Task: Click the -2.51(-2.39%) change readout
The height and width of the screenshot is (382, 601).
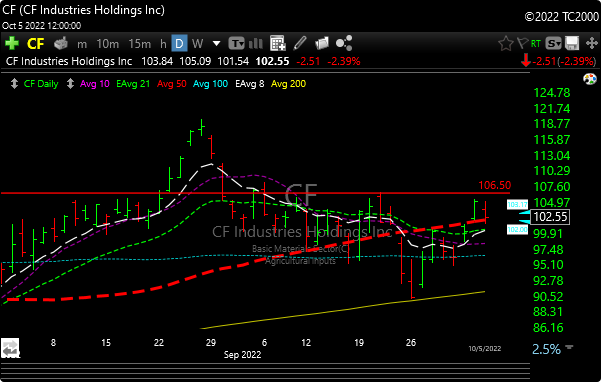Action: (x=564, y=61)
